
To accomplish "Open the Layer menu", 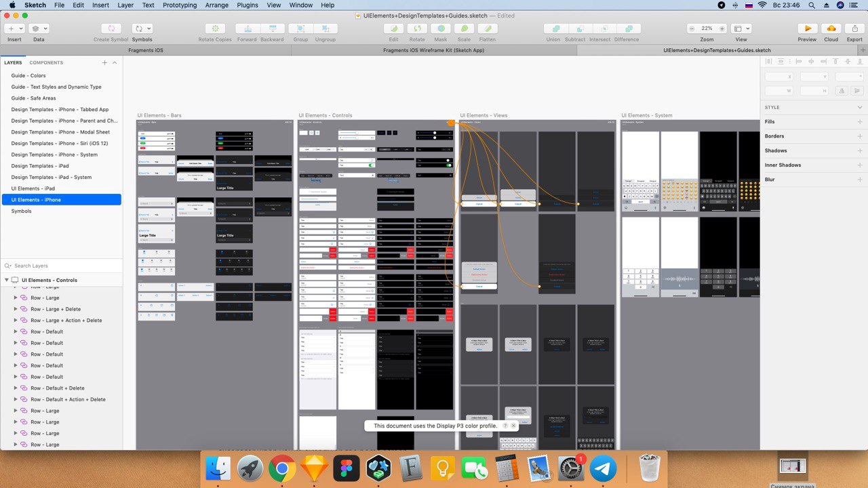I will (125, 5).
